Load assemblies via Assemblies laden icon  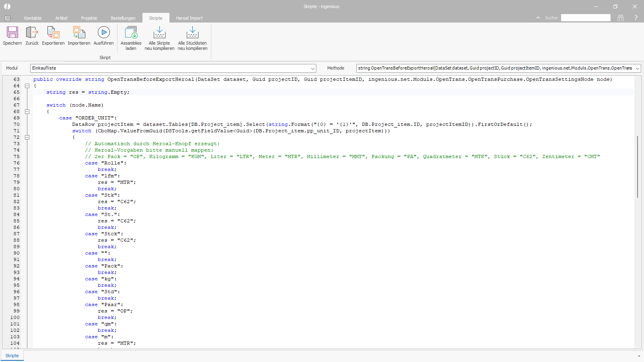pyautogui.click(x=131, y=33)
